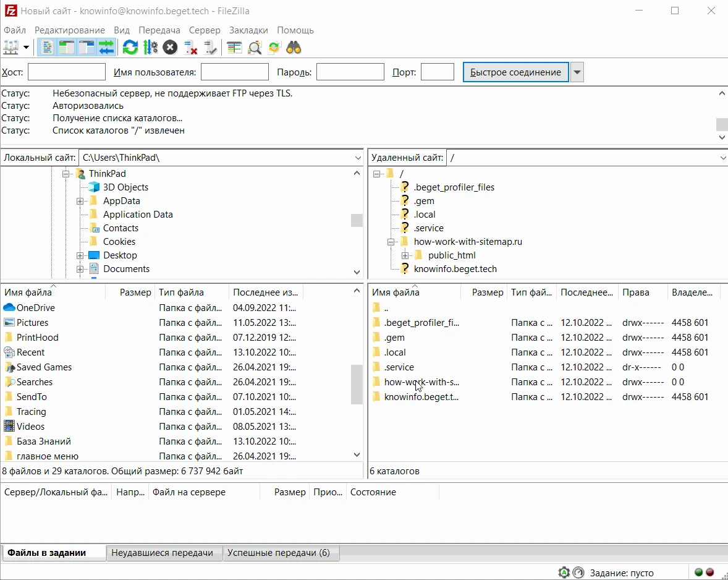Open directory listing filters
This screenshot has height=580, width=728.
coord(234,47)
